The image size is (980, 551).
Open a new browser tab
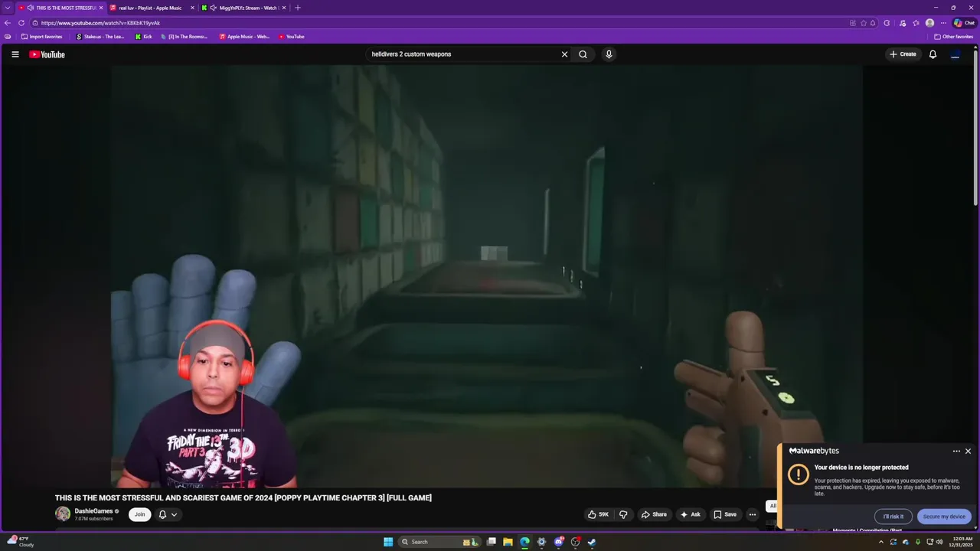298,8
